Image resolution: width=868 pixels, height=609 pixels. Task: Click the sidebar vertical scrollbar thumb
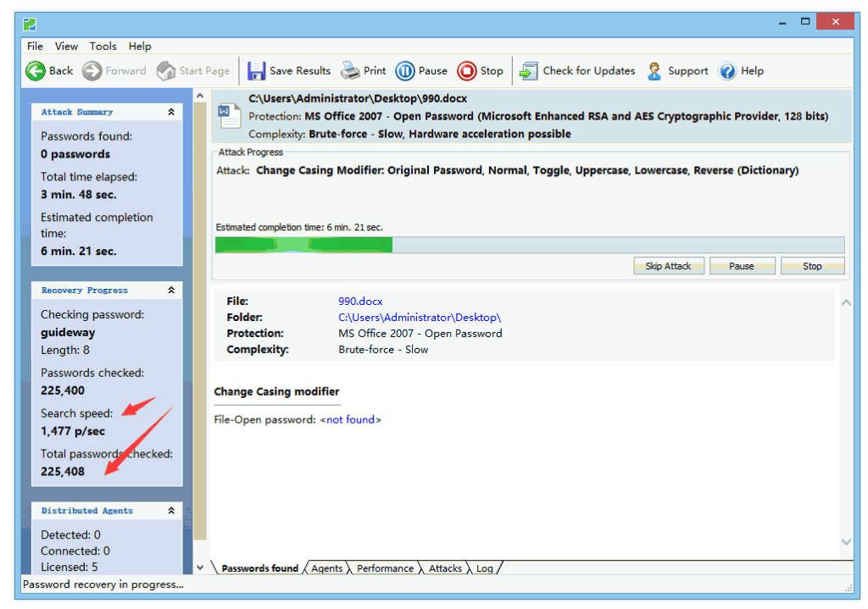200,321
